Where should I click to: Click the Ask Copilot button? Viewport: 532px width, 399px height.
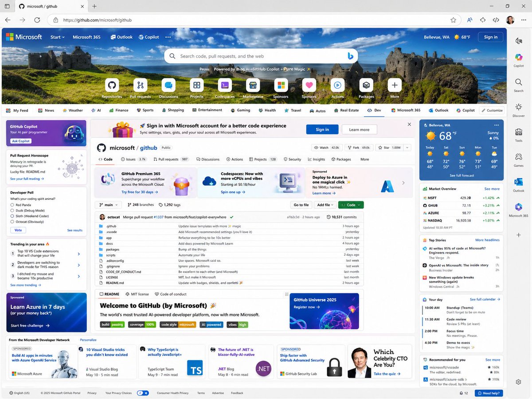coord(20,141)
